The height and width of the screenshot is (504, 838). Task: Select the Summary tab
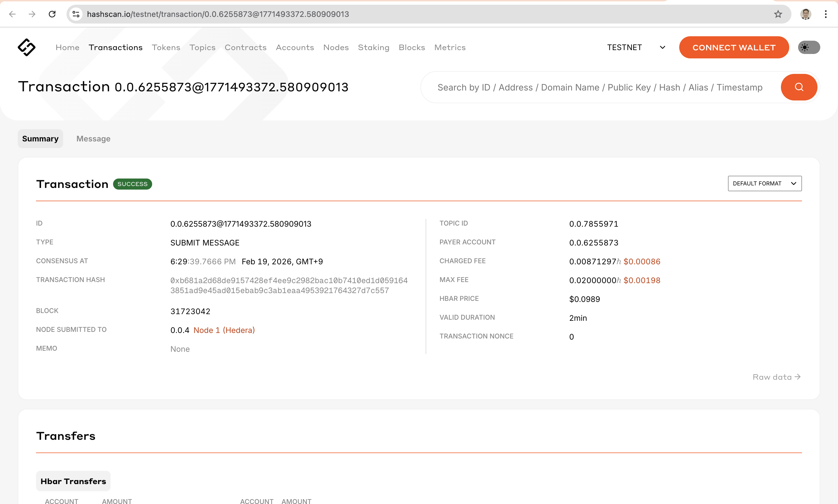tap(40, 139)
